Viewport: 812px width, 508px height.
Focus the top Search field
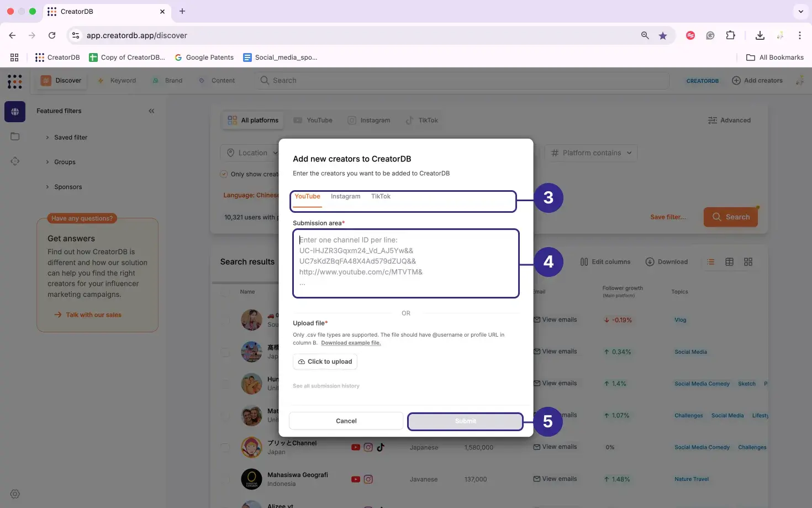click(461, 81)
